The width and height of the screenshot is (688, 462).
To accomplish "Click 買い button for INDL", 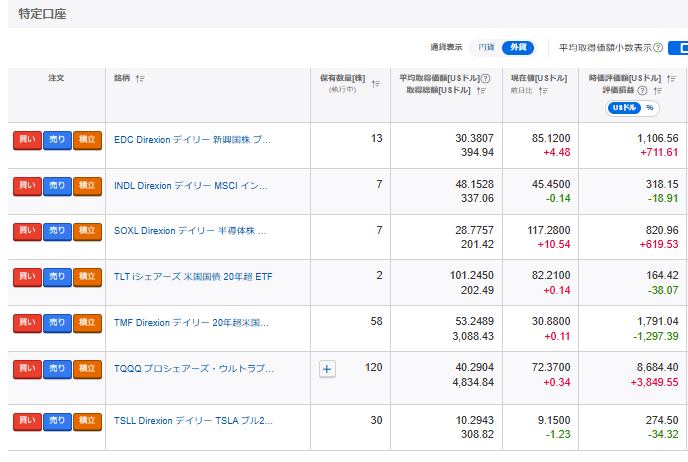I will click(27, 186).
